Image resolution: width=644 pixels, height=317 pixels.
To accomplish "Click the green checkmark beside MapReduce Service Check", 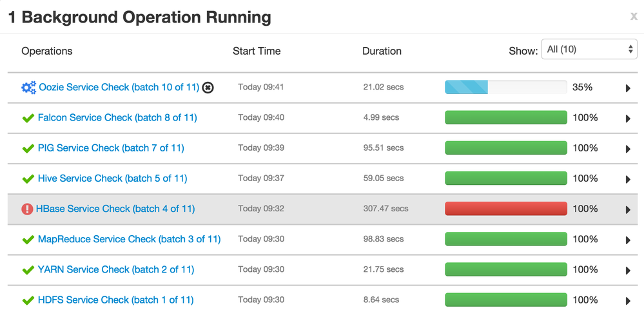I will (28, 240).
